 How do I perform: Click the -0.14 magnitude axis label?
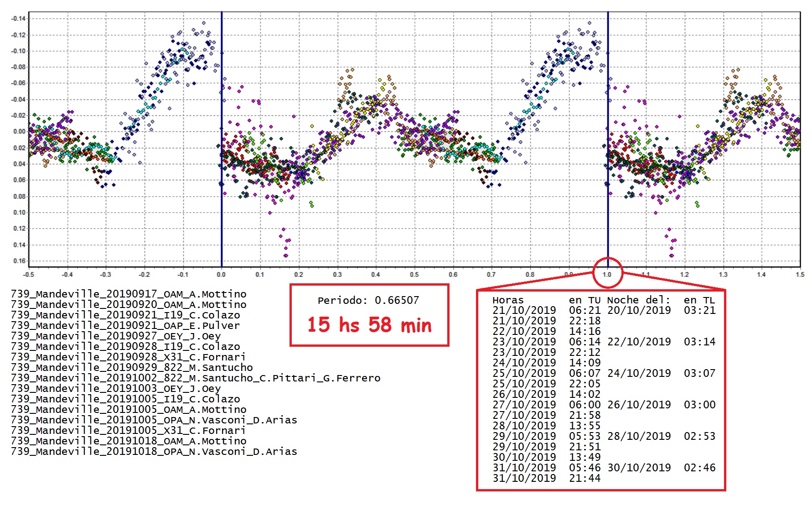[19, 19]
